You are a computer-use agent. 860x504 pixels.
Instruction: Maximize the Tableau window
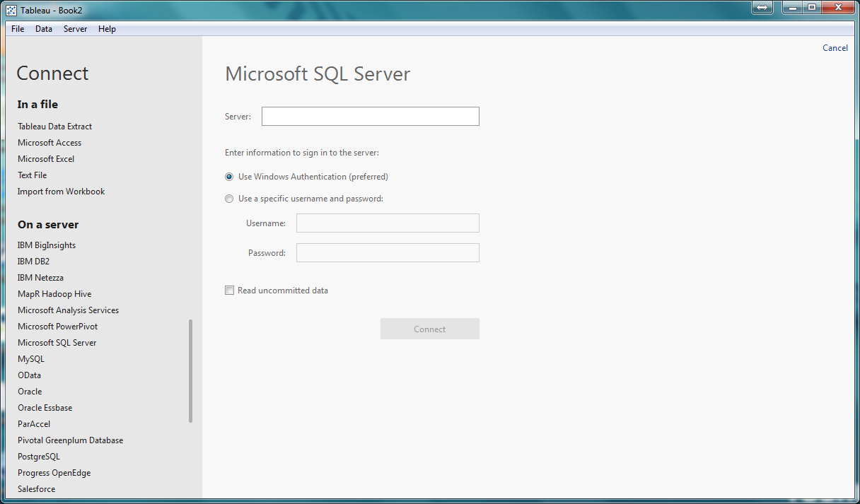(811, 7)
